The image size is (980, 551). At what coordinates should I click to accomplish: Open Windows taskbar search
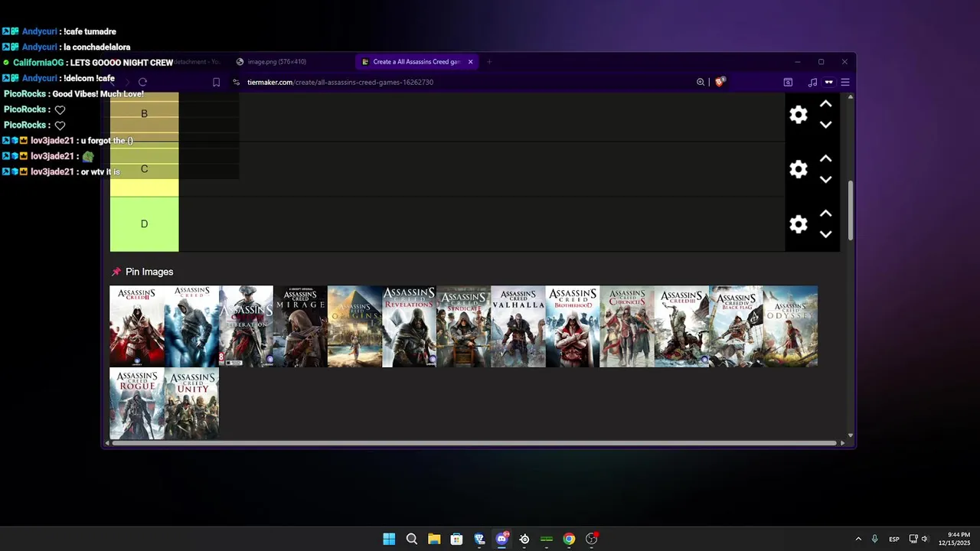(x=412, y=539)
